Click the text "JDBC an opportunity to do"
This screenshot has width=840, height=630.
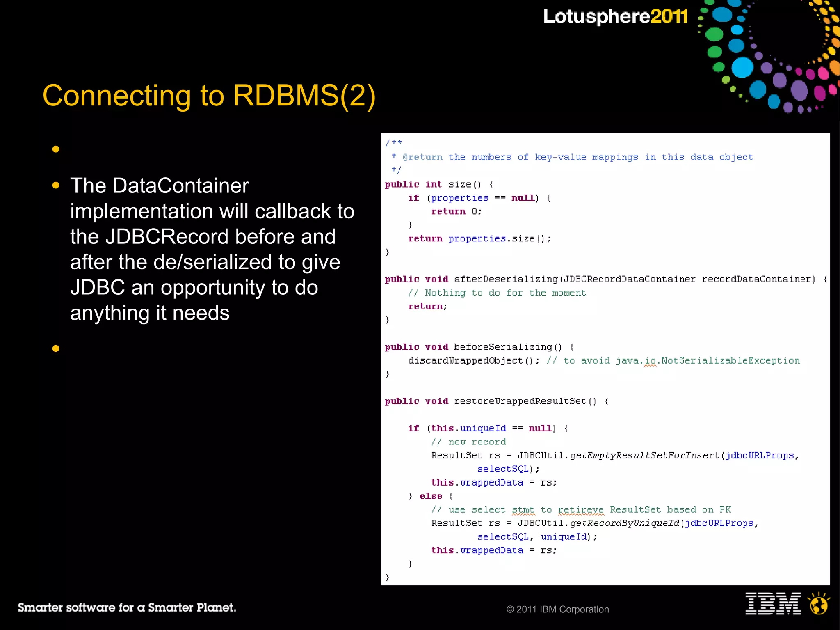(x=194, y=288)
